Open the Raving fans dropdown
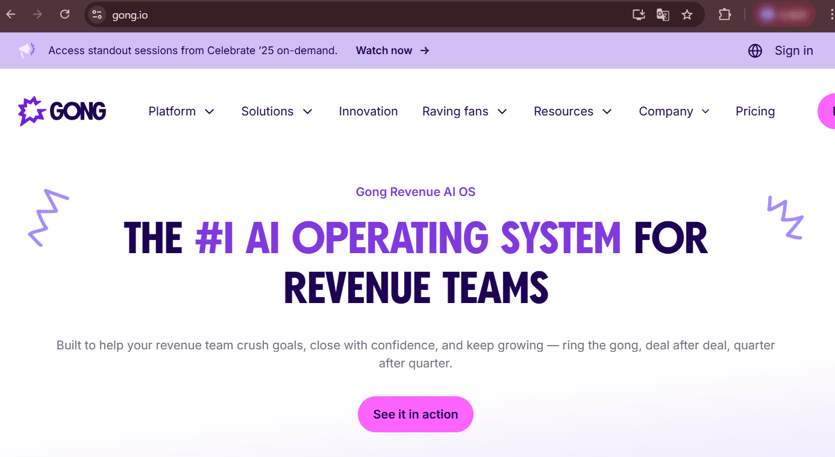This screenshot has height=457, width=835. (464, 111)
